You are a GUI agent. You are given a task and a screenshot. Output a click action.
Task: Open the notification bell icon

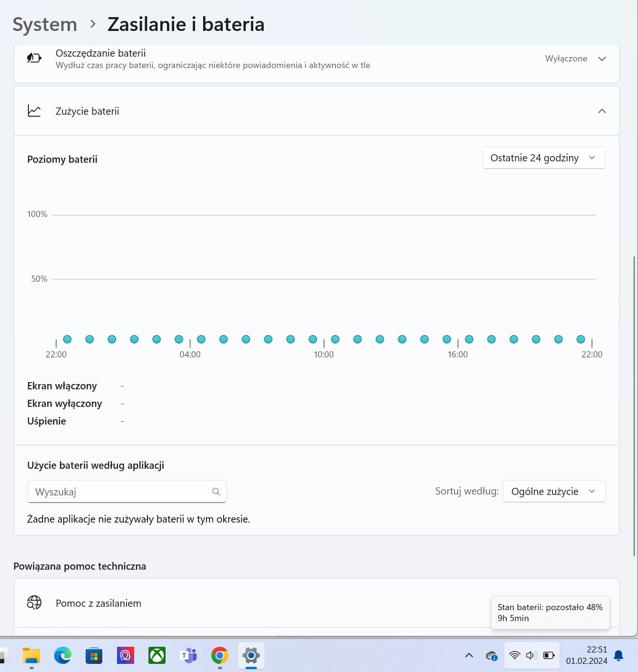(618, 656)
